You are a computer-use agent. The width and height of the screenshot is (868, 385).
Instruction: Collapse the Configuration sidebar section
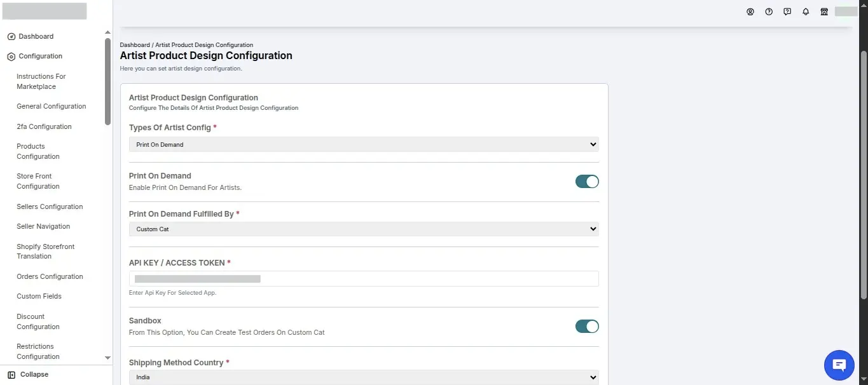(40, 57)
